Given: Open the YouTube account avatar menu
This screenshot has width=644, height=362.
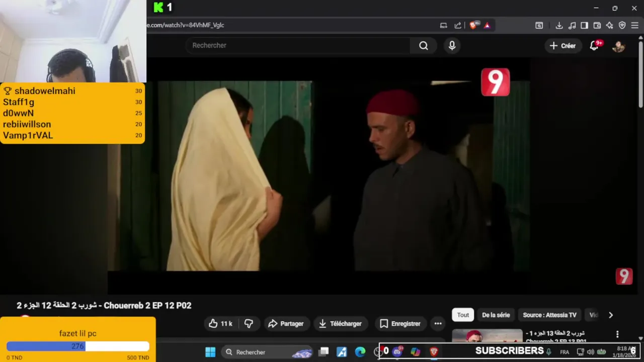Looking at the screenshot, I should (618, 46).
